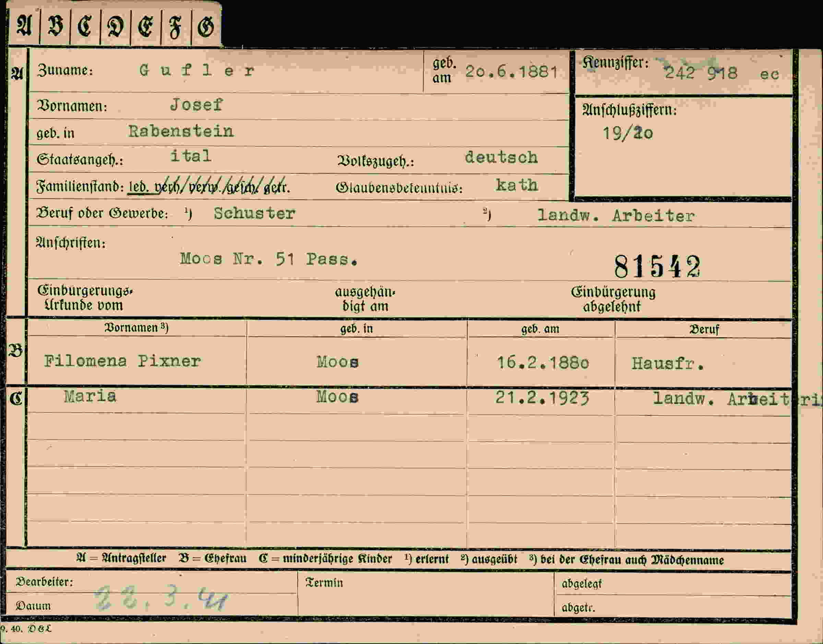Viewport: 823px width, 644px height.
Task: Click the 'Bearbeiter:' label
Action: [45, 582]
